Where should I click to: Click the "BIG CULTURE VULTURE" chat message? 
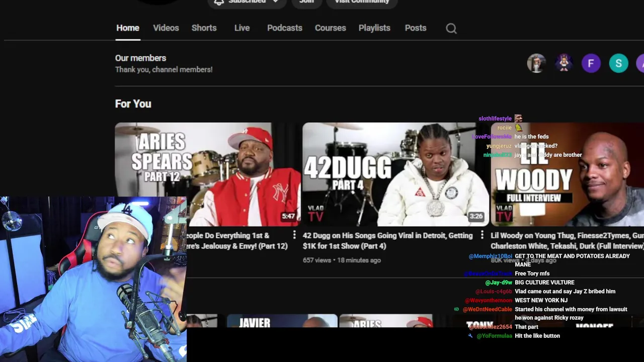pyautogui.click(x=544, y=283)
